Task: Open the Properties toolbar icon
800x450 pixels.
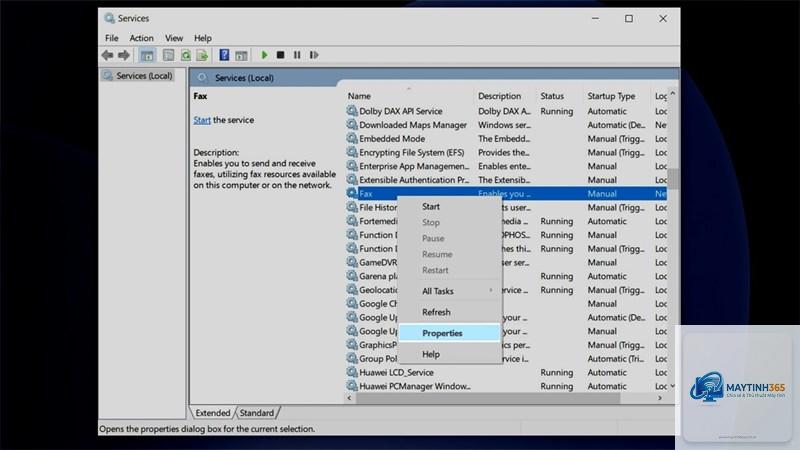Action: tap(168, 55)
